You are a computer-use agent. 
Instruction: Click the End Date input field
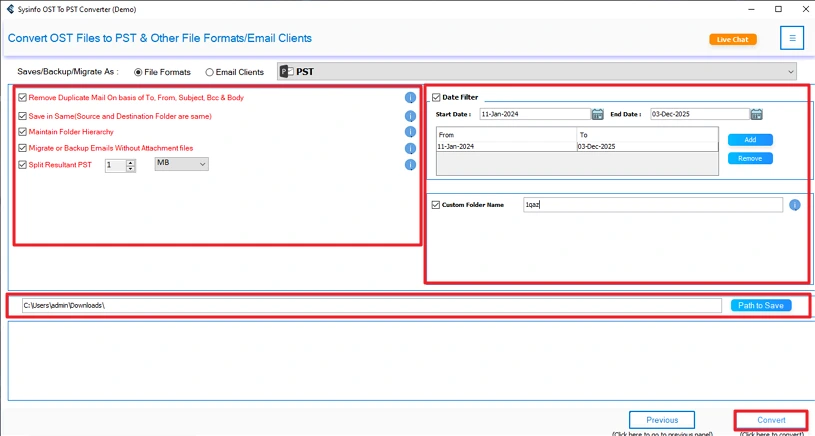coord(700,114)
